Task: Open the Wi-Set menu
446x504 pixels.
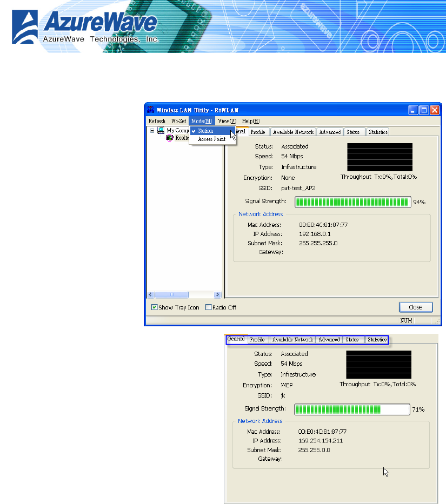Action: (x=178, y=121)
